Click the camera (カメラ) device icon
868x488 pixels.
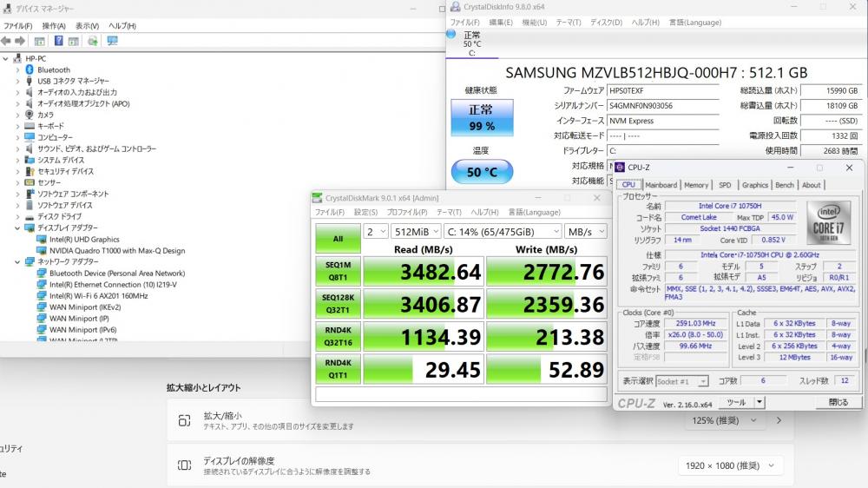click(30, 115)
